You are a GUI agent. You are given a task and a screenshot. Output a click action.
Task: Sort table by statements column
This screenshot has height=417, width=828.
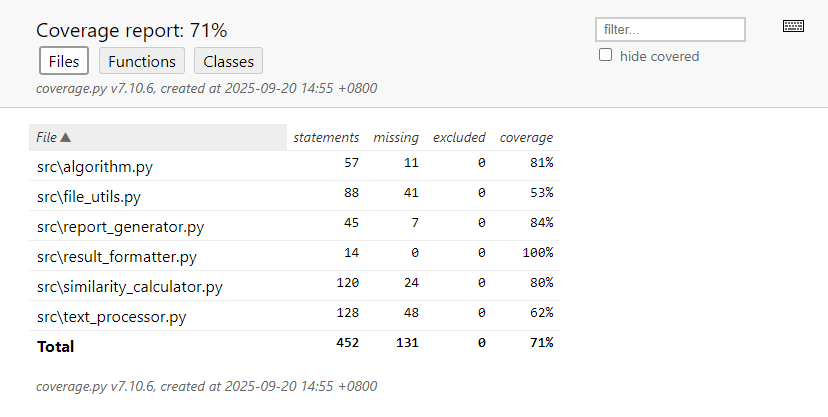click(x=326, y=137)
